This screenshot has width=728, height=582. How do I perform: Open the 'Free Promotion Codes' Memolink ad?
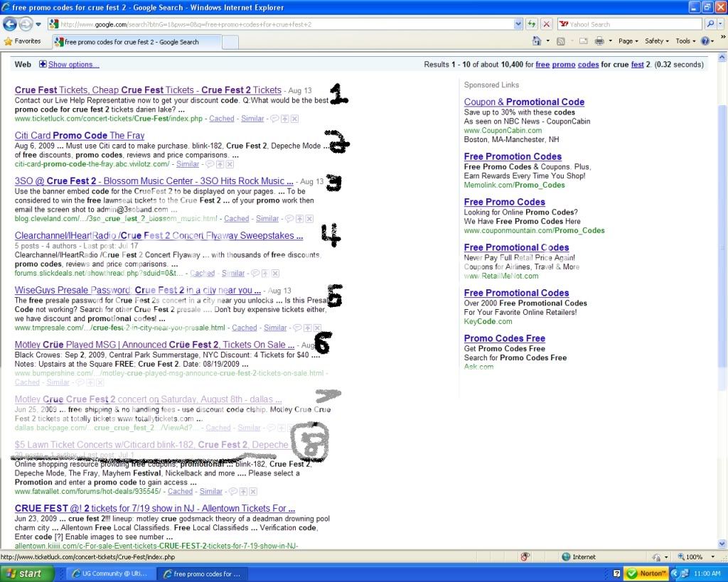513,156
